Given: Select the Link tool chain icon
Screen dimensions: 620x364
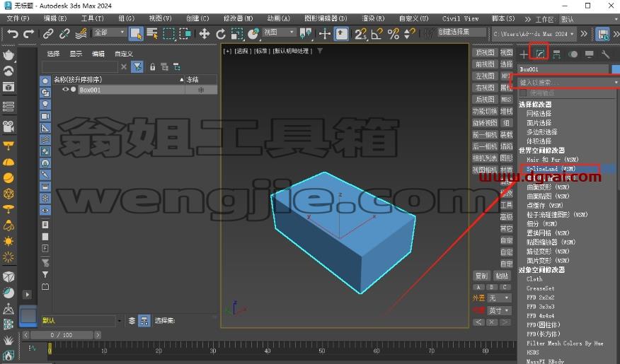Looking at the screenshot, I should (x=48, y=34).
